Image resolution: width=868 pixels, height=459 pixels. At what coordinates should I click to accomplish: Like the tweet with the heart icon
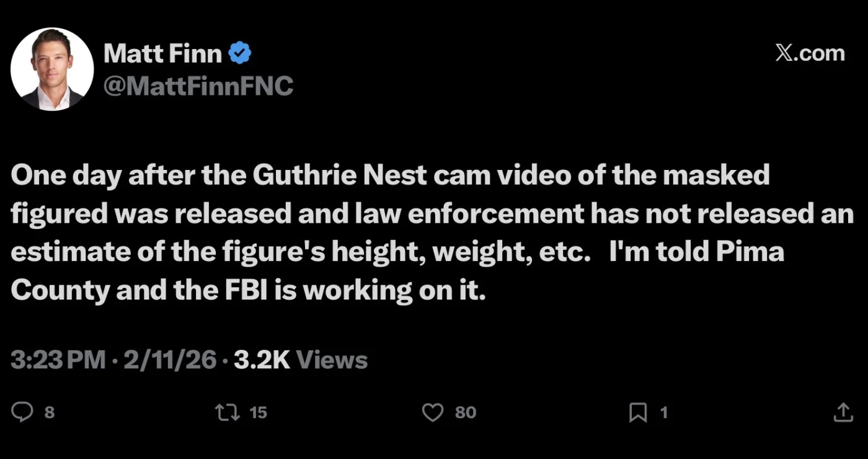[432, 412]
